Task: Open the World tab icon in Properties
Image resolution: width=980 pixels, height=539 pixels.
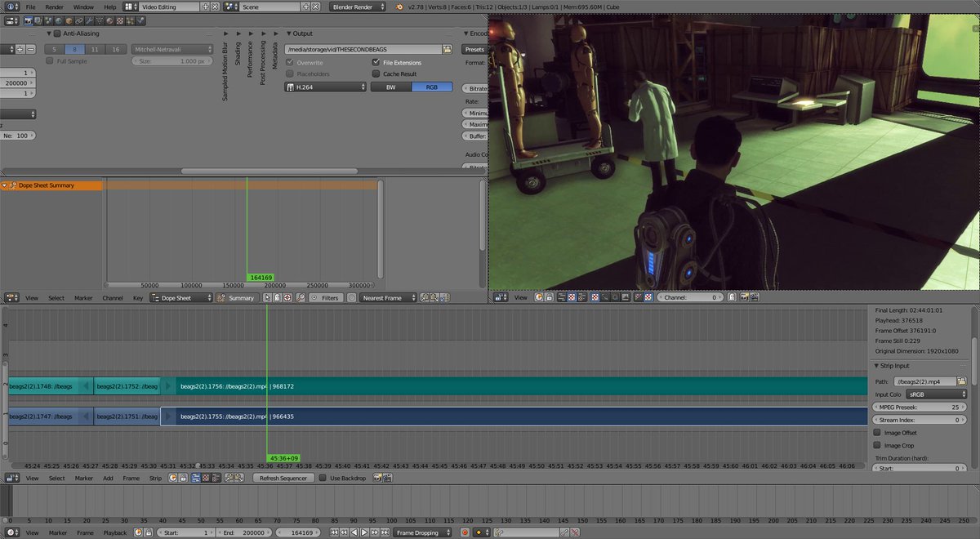Action: pos(59,21)
